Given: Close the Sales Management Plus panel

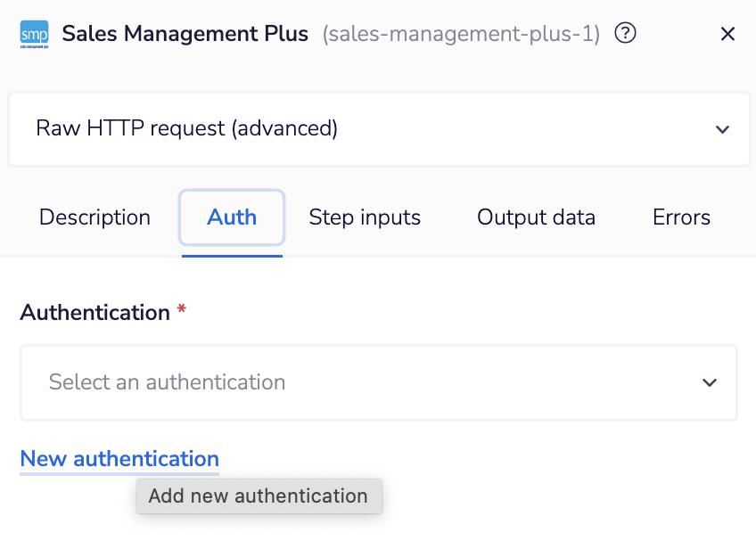Looking at the screenshot, I should coord(727,34).
